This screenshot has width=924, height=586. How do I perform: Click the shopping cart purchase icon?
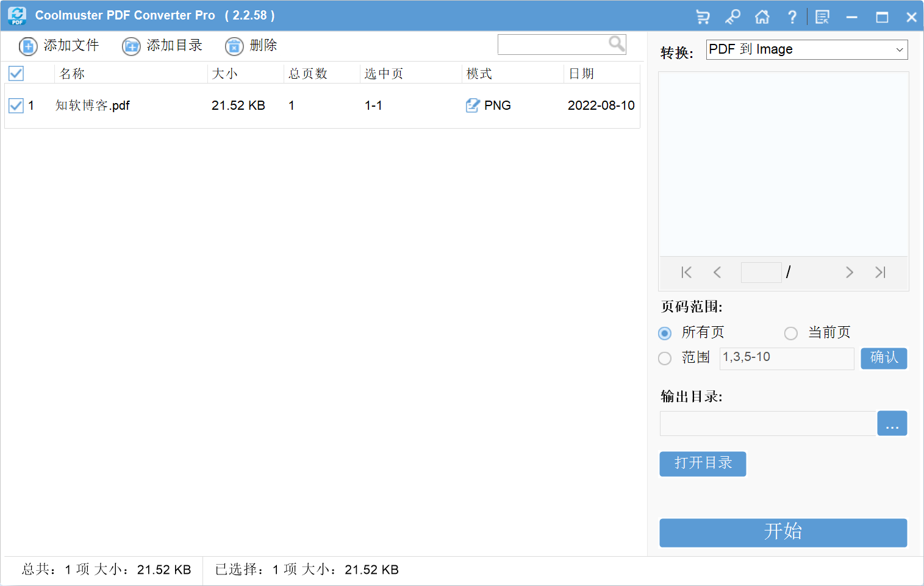pos(703,17)
